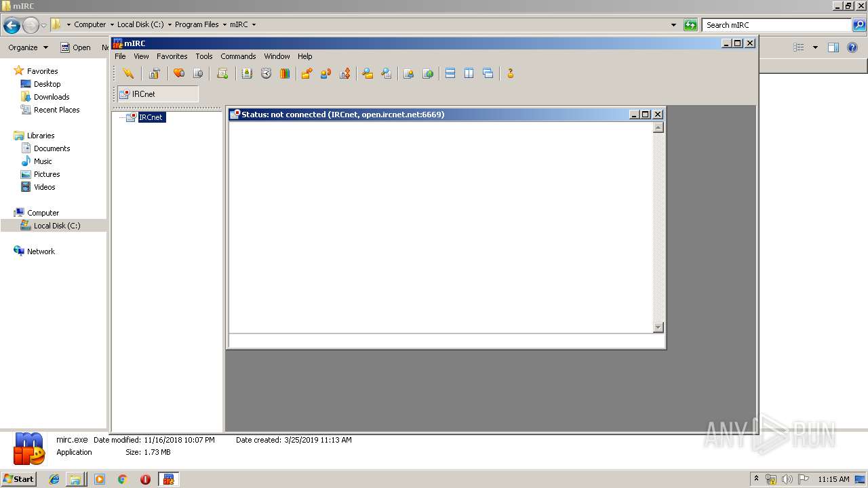Click Status window scrollbar up arrow
868x488 pixels.
(x=658, y=127)
